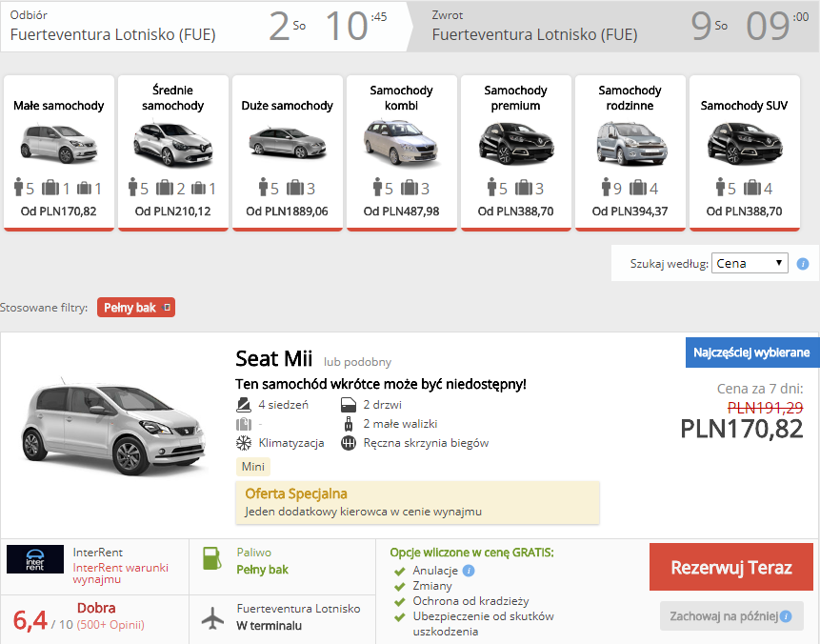Click the green fuel pump icon

point(211,558)
